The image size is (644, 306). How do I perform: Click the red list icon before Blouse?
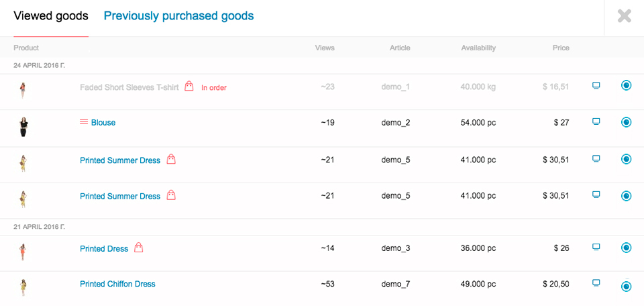[84, 121]
